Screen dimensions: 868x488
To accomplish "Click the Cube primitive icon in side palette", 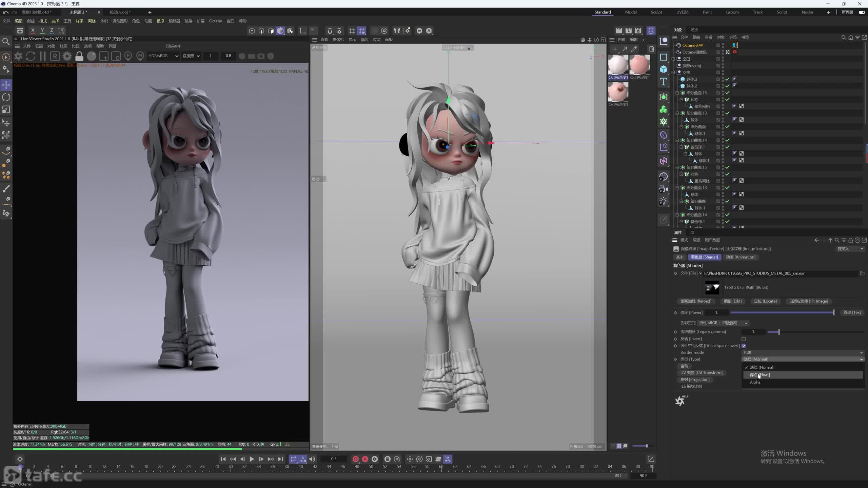I will (x=664, y=69).
